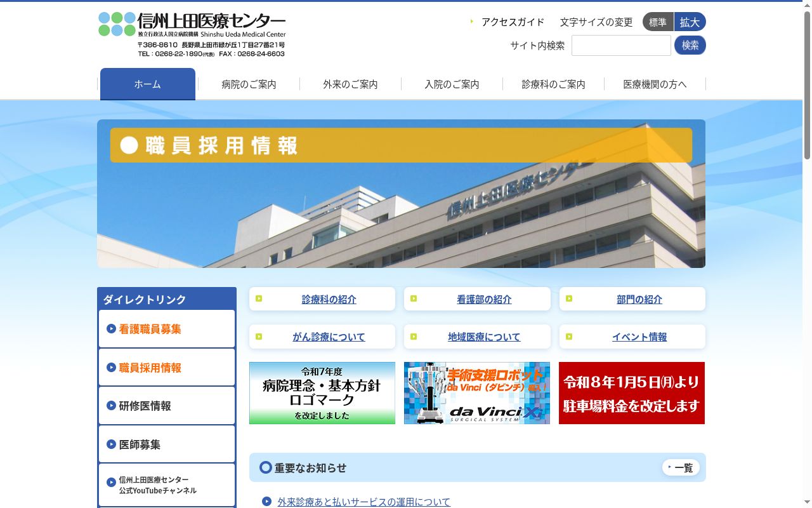This screenshot has height=508, width=812.
Task: Click the bullet icon beside 研修医情報
Action: tap(111, 406)
